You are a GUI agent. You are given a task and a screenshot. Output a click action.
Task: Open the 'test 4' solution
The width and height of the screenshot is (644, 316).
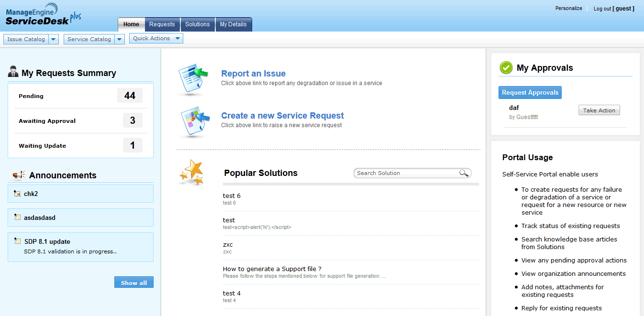(x=232, y=293)
